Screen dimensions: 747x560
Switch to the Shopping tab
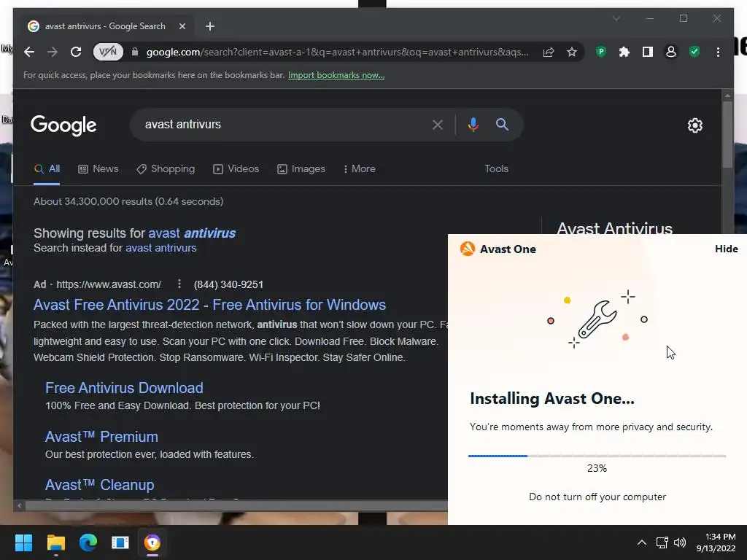[166, 168]
